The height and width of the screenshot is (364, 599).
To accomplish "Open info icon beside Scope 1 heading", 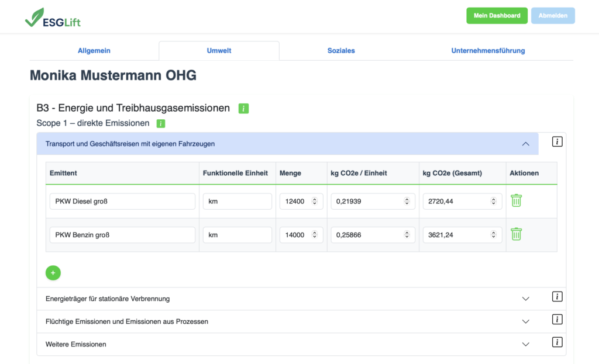I will (x=161, y=123).
